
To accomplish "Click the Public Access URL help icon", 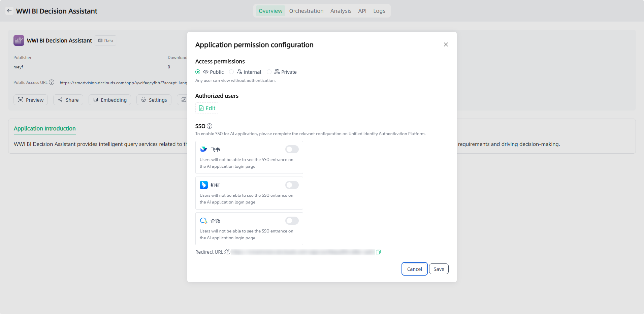I will point(52,82).
